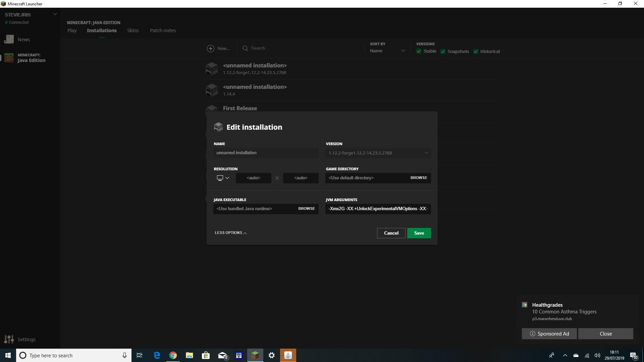The width and height of the screenshot is (644, 362).
Task: Click the installation Name input field
Action: pos(266,153)
